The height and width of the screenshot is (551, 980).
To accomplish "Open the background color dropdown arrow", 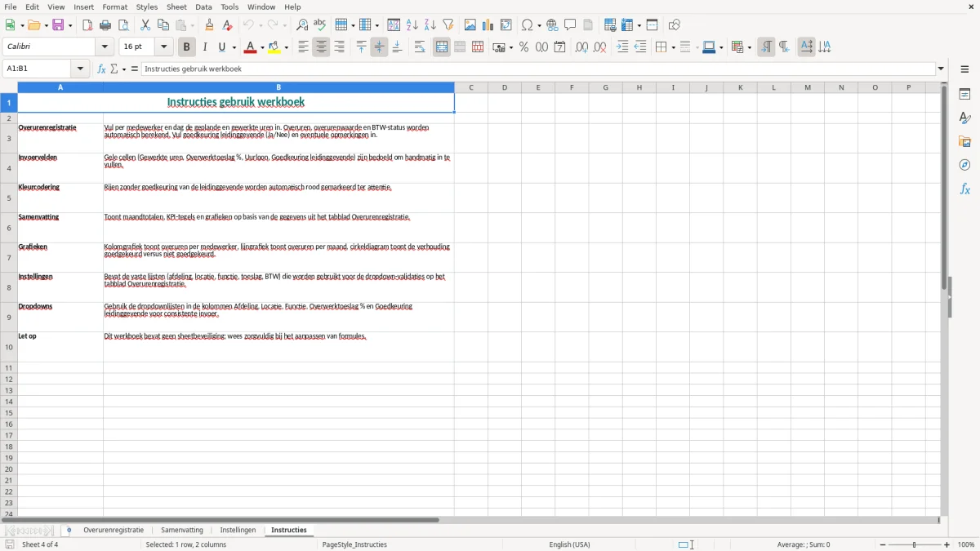I will coord(287,47).
